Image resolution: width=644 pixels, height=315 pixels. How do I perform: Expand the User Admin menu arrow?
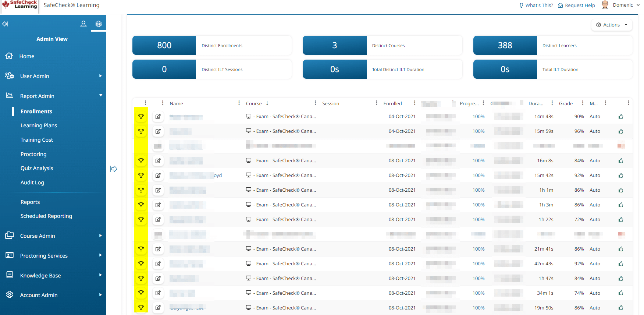(100, 76)
